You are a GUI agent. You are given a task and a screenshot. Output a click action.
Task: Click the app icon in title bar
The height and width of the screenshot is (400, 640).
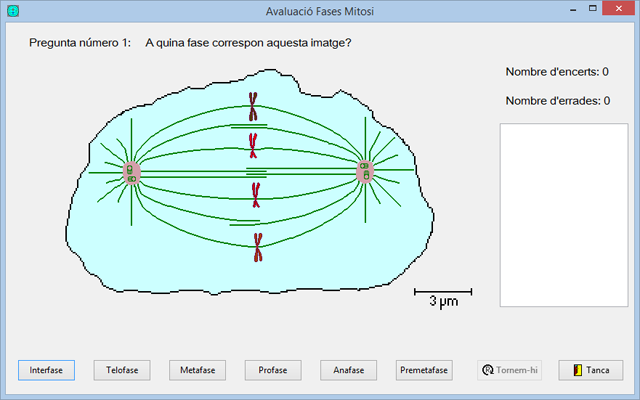click(x=13, y=11)
